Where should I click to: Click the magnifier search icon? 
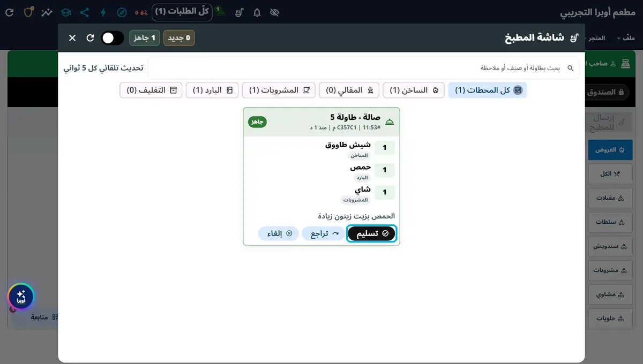570,68
